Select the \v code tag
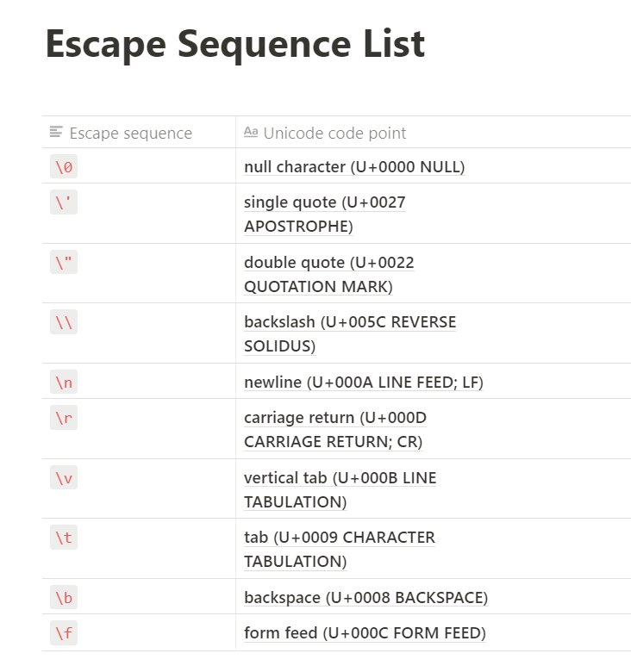631x672 pixels. click(x=64, y=477)
